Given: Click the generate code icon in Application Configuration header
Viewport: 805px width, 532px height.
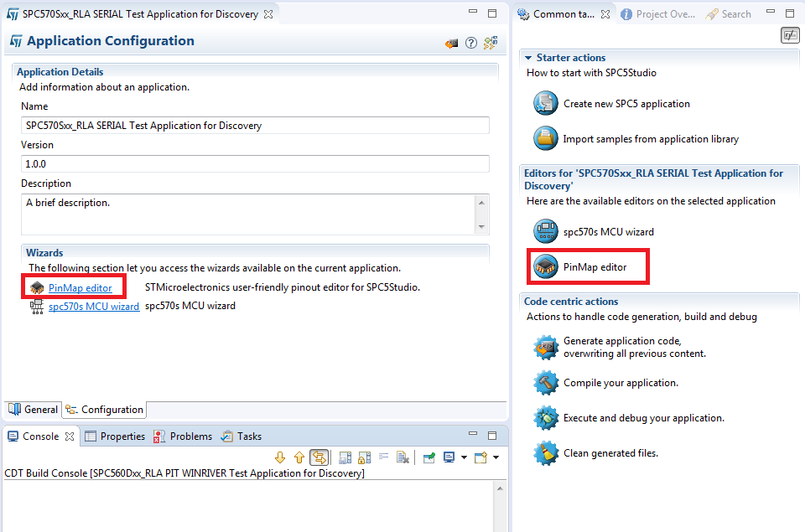Looking at the screenshot, I should click(452, 43).
